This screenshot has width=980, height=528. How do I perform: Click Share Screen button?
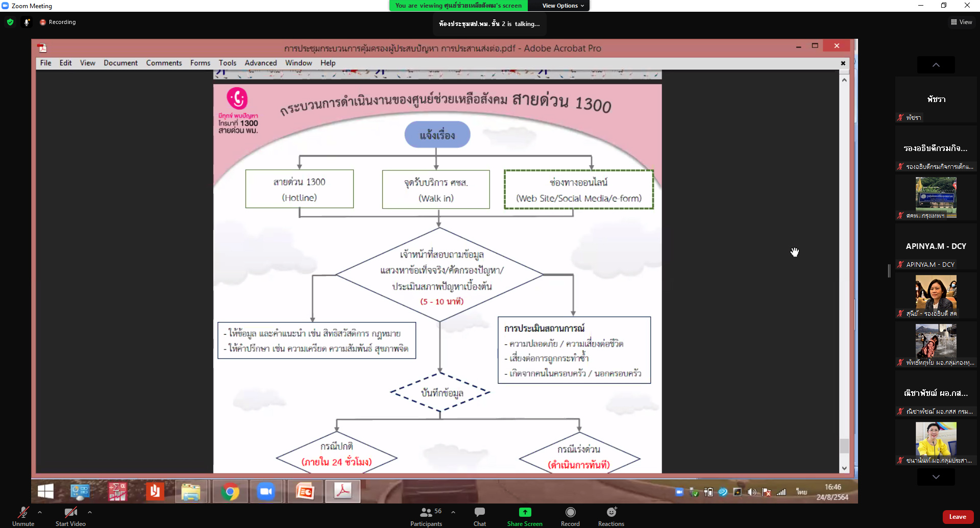(525, 516)
